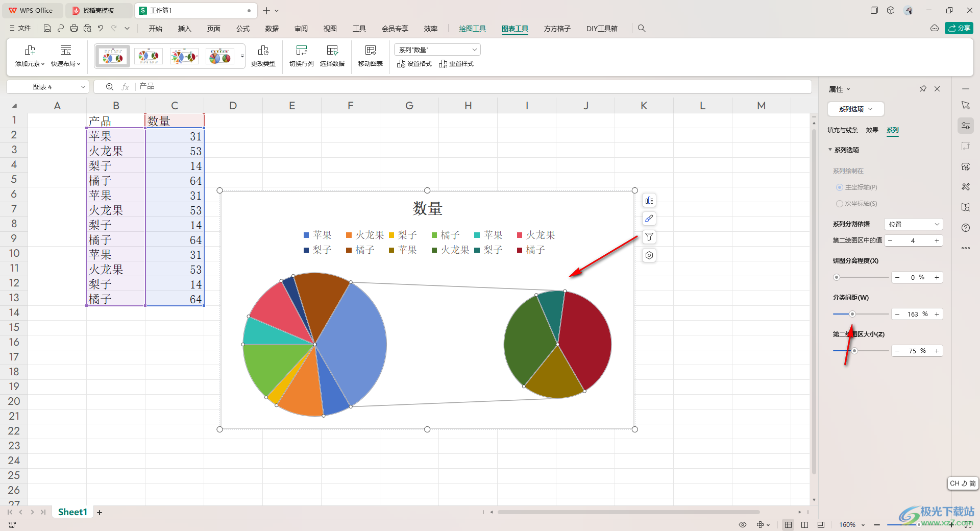The width and height of the screenshot is (980, 531).
Task: Select the first chart style thumbnail
Action: coord(113,56)
